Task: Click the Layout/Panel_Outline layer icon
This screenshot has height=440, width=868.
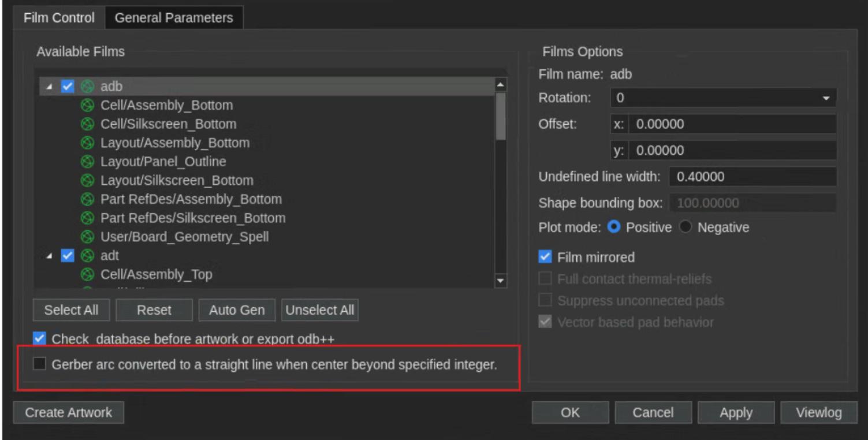Action: point(87,162)
